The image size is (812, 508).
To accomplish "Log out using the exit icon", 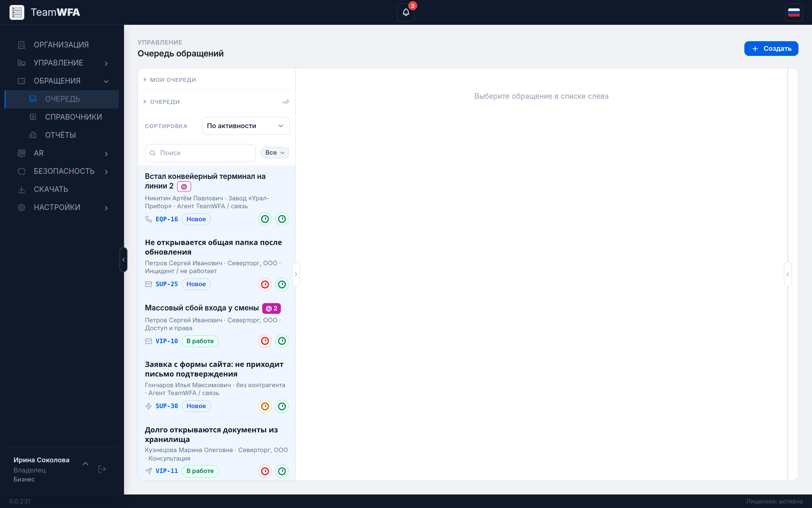I will (x=102, y=469).
